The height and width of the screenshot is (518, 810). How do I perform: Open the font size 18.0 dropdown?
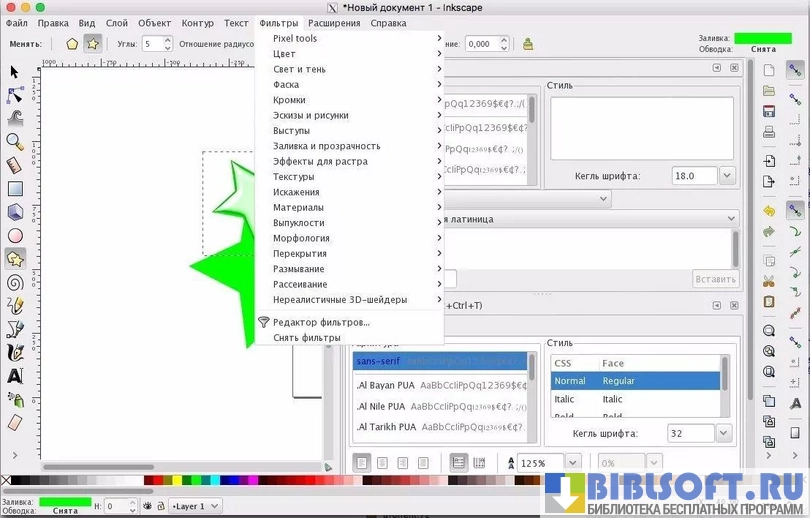coord(727,176)
